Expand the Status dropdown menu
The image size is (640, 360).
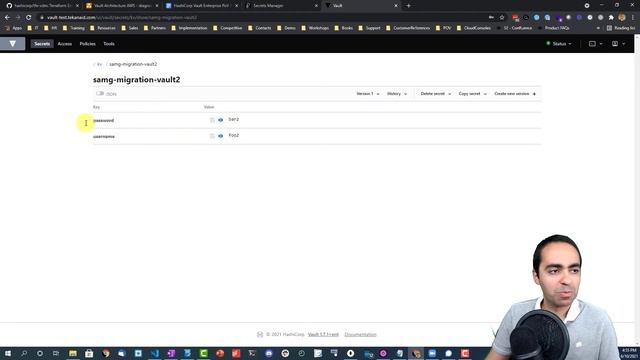coord(559,44)
